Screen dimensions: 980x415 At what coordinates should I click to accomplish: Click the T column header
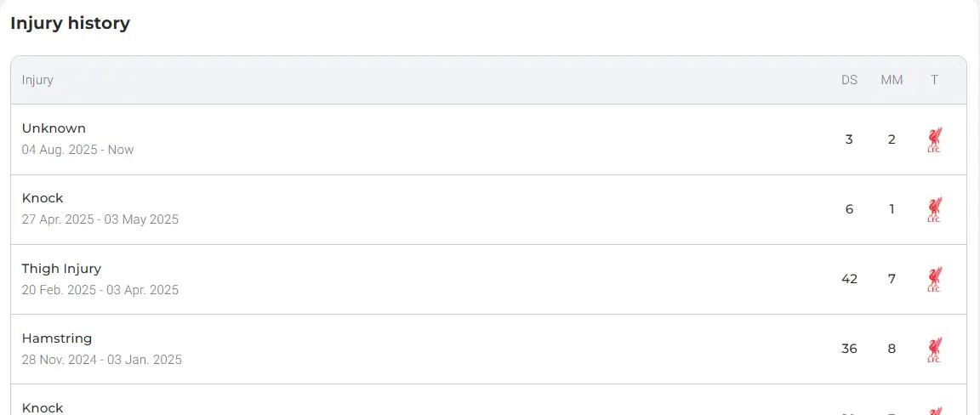(934, 80)
